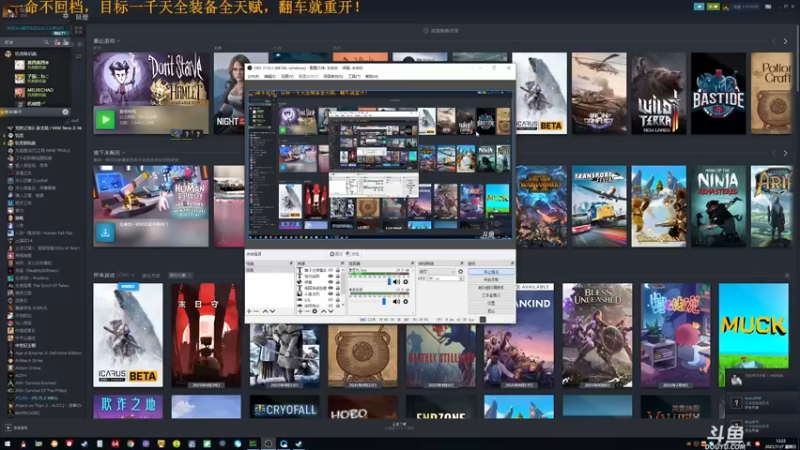This screenshot has width=800, height=450.
Task: Click add shelf at top of library
Action: 441,31
